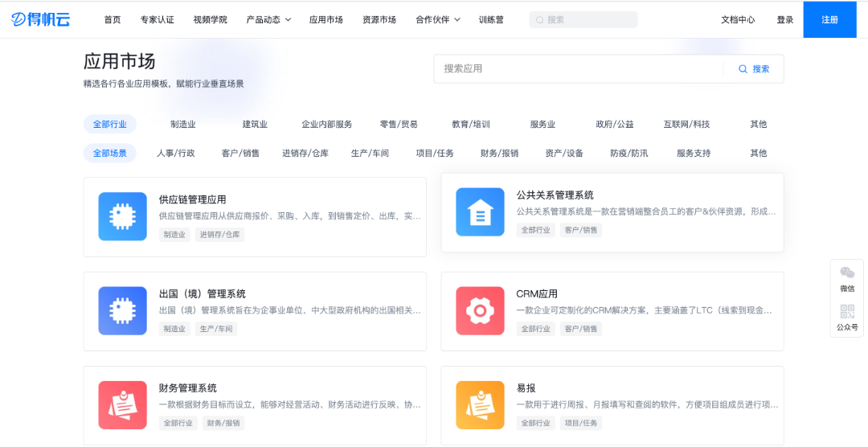This screenshot has height=447, width=868.
Task: Select 其他 in the scenario filter row
Action: (x=759, y=153)
